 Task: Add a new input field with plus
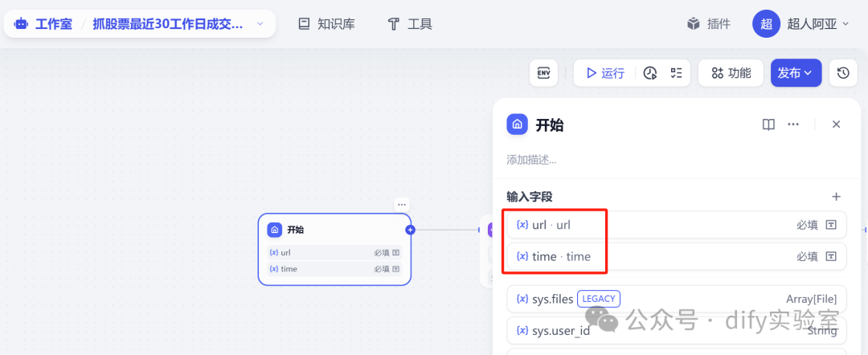point(837,197)
